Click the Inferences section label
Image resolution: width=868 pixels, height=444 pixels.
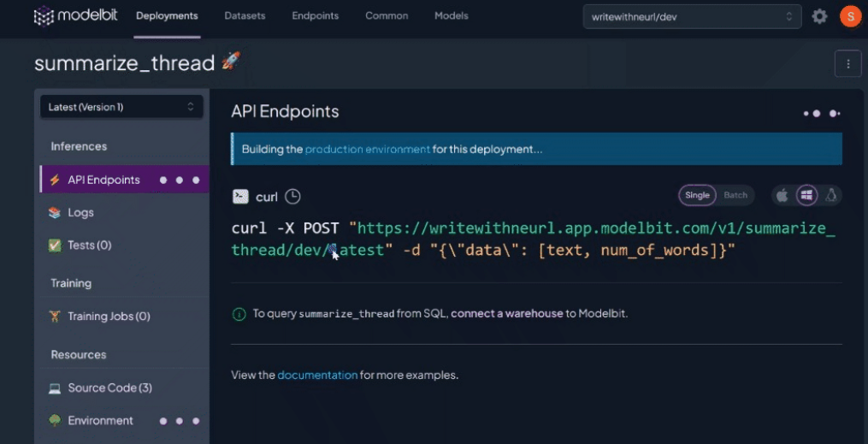[x=79, y=146]
